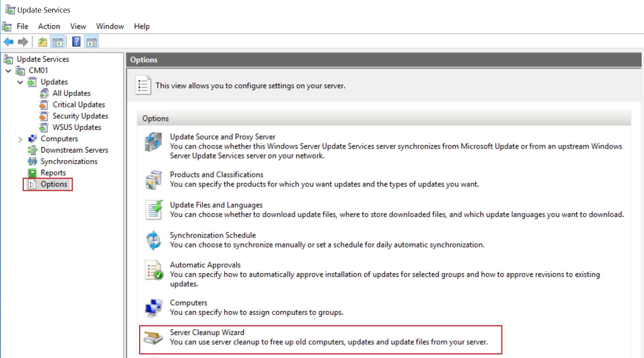
Task: Open Products and Classifications settings
Action: coord(217,174)
